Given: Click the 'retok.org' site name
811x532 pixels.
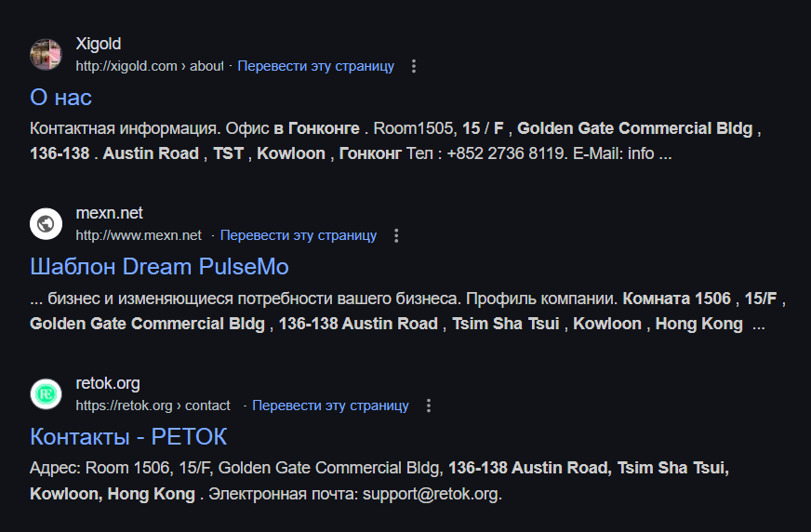Looking at the screenshot, I should pyautogui.click(x=108, y=383).
